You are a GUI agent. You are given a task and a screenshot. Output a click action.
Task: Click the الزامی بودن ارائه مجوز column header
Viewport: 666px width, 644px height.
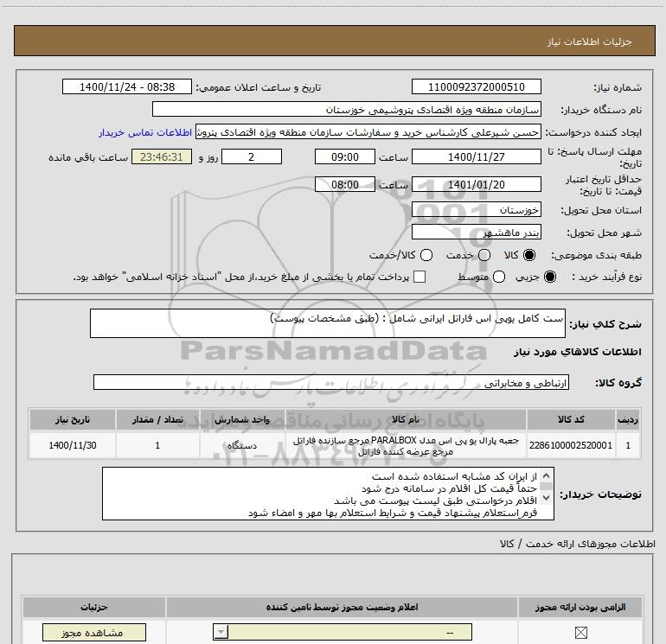click(580, 607)
